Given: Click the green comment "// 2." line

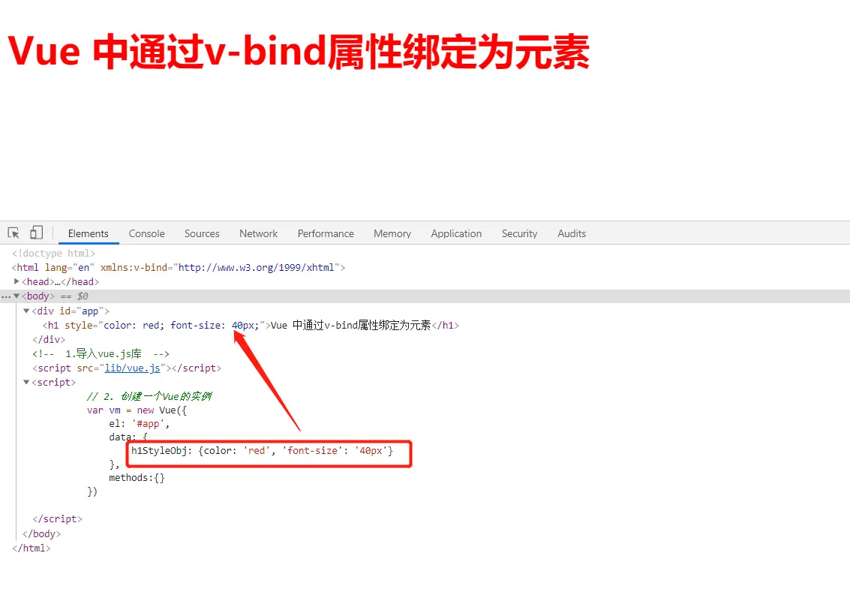Looking at the screenshot, I should click(x=149, y=396).
